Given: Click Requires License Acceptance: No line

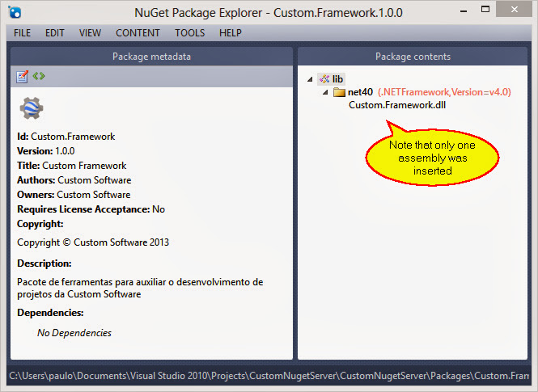Looking at the screenshot, I should click(91, 209).
